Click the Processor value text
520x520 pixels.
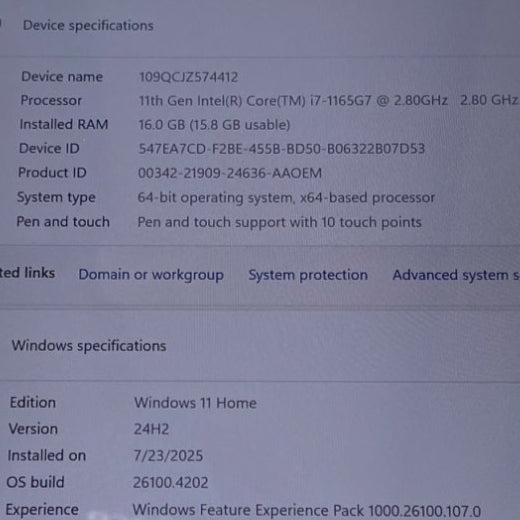(328, 100)
